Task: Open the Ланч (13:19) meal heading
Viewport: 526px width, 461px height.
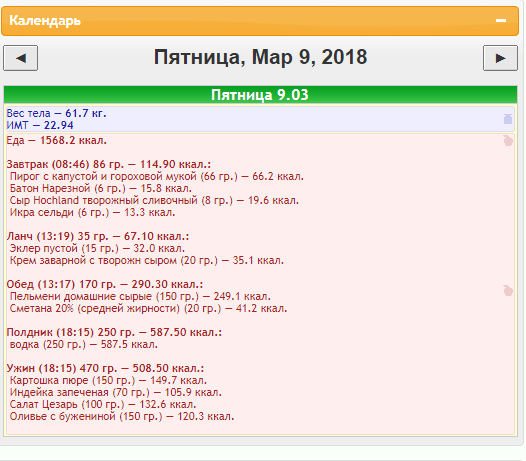Action: pos(98,236)
